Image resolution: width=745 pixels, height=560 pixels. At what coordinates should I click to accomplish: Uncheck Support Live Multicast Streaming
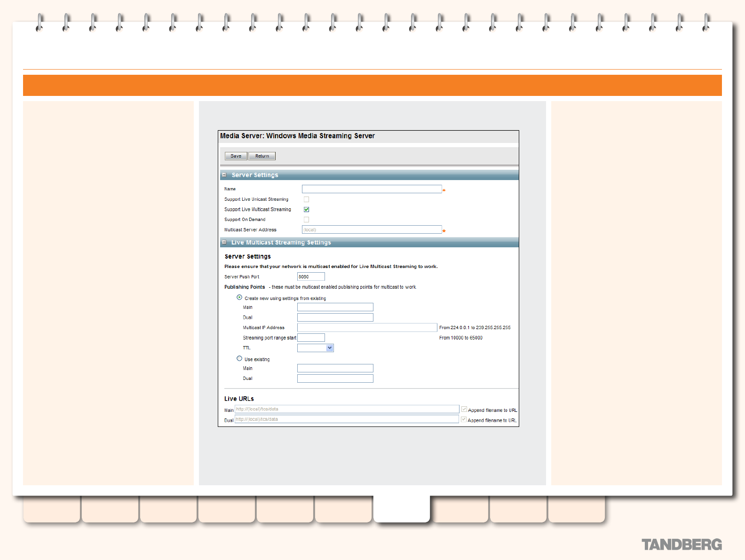coord(306,209)
